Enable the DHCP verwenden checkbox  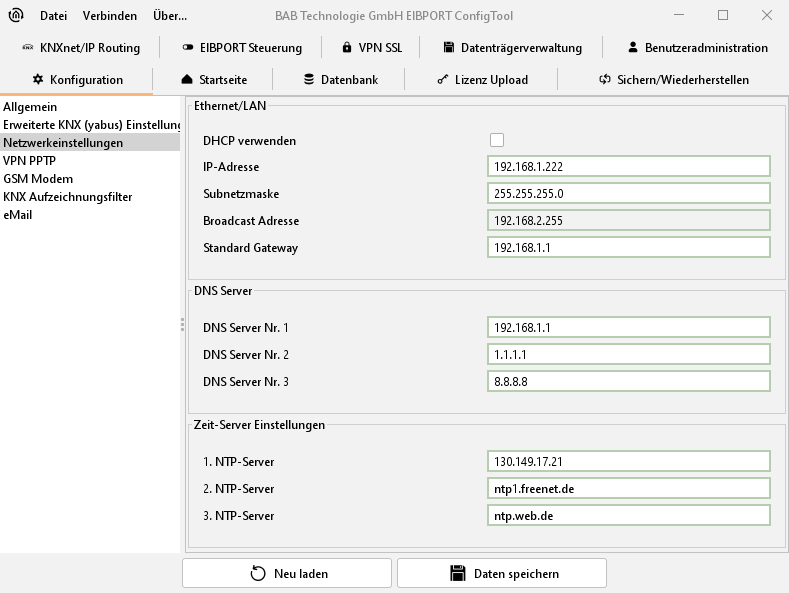point(497,141)
